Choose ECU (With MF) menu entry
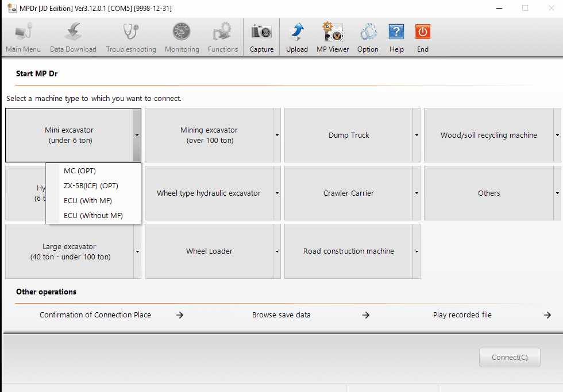The height and width of the screenshot is (392, 563). coord(88,201)
